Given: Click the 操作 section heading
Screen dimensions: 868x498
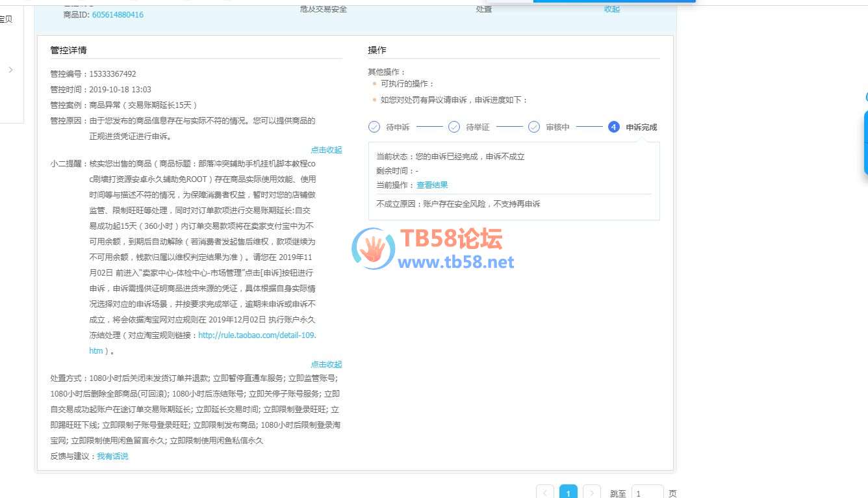Looking at the screenshot, I should [x=377, y=50].
